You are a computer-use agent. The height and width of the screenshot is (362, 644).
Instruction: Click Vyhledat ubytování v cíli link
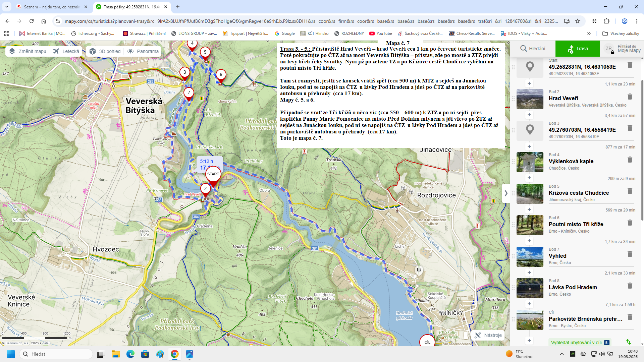(576, 343)
